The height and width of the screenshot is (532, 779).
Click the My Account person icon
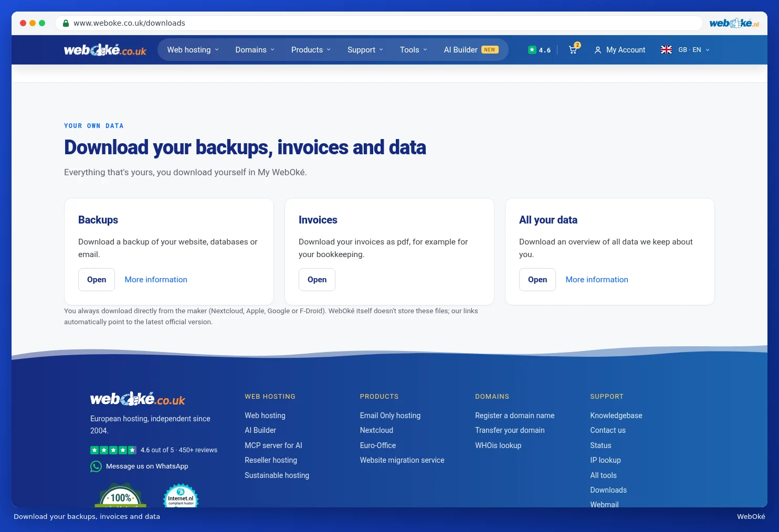pyautogui.click(x=597, y=50)
